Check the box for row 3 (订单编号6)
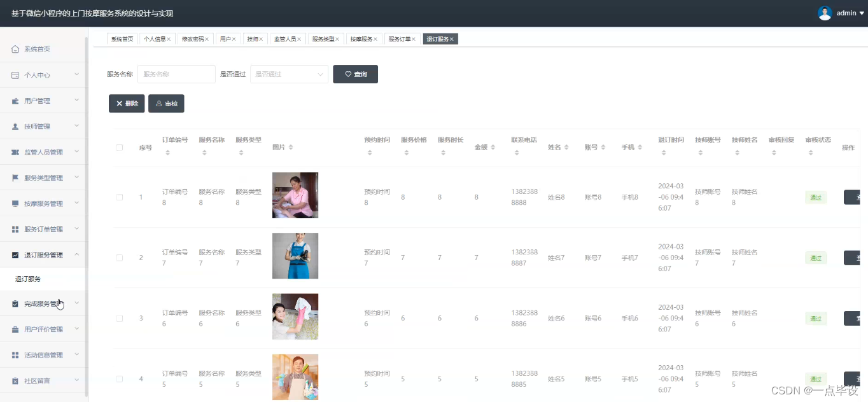The width and height of the screenshot is (868, 402). [x=120, y=318]
